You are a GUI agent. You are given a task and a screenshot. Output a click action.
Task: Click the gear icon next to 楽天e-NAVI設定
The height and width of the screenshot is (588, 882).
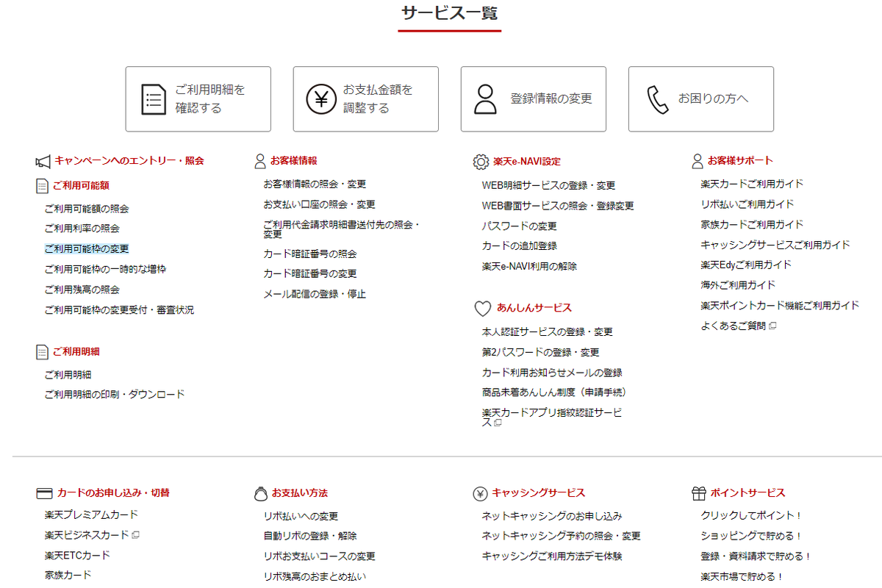coord(481,162)
